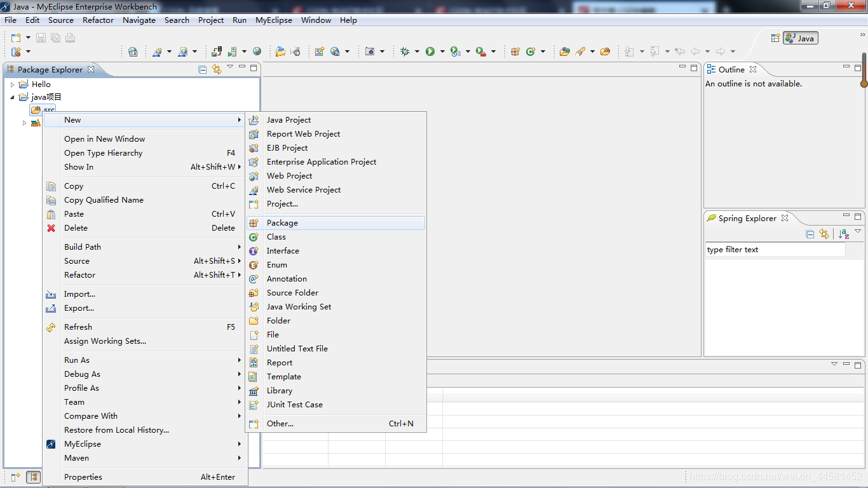
Task: Open Run As submenu
Action: 144,360
